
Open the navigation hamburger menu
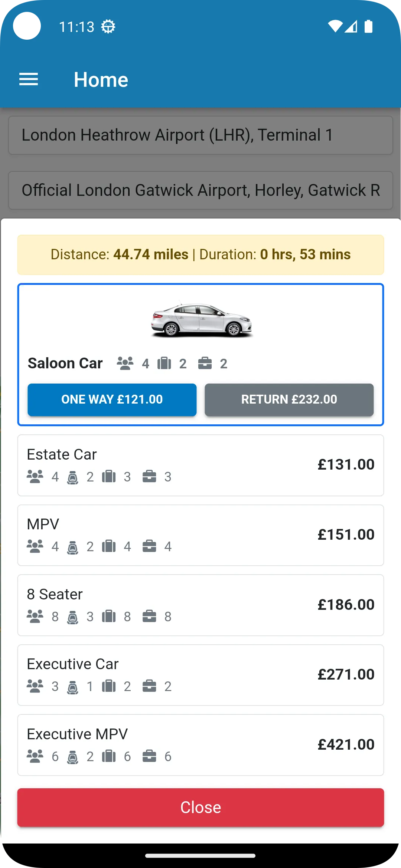point(28,79)
